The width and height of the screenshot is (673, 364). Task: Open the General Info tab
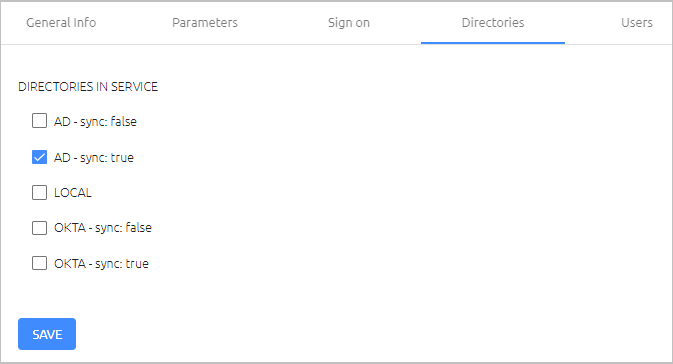(x=61, y=22)
